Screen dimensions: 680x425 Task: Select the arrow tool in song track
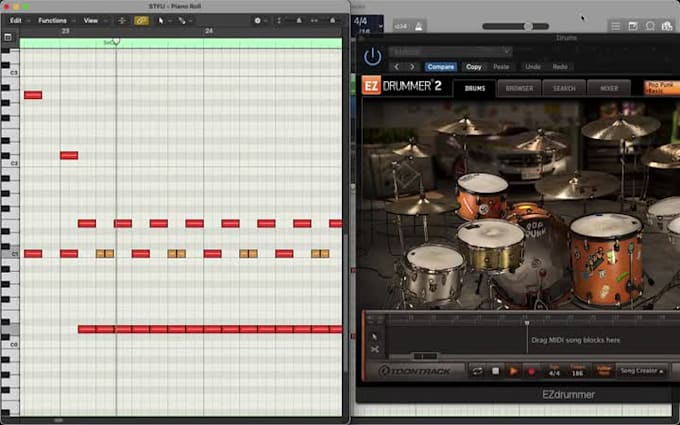pos(375,336)
